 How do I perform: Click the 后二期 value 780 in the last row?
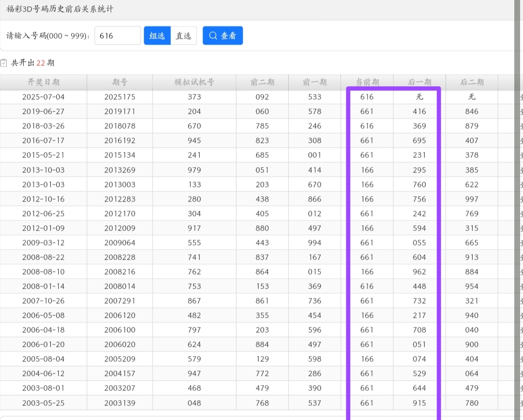click(x=472, y=403)
